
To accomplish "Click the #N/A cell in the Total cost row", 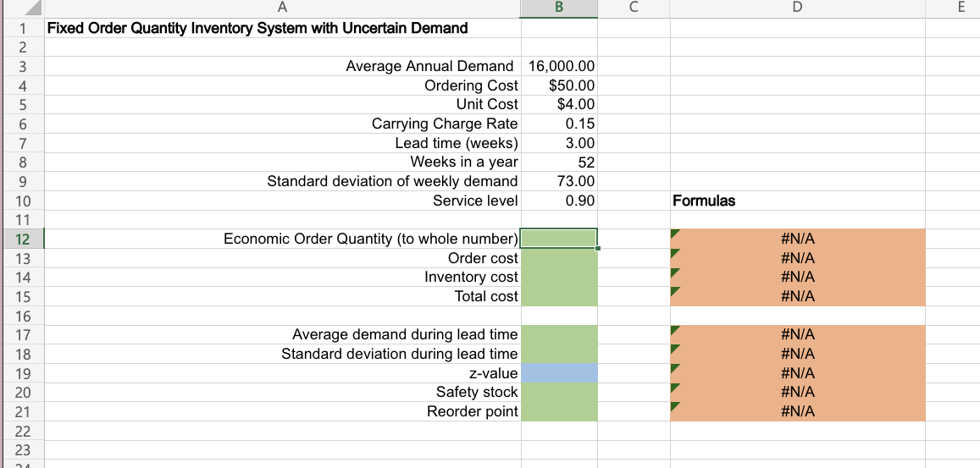I will [796, 296].
